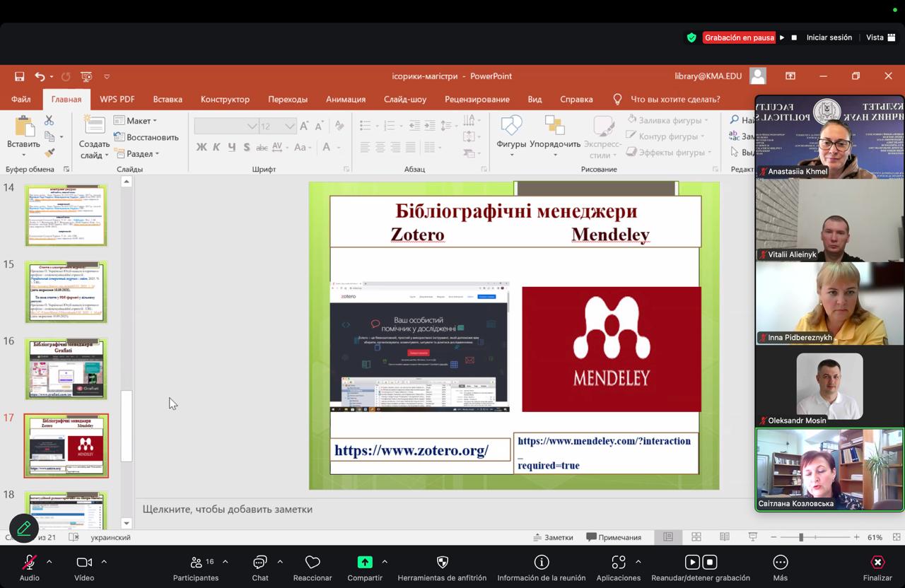Click the green Compartir share screen button
905x588 pixels.
[x=365, y=568]
